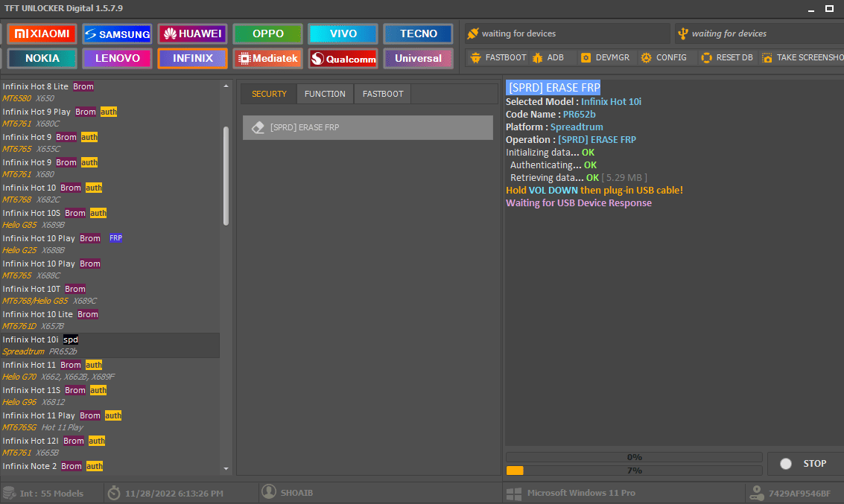Click Spreadtrum platform text in log
This screenshot has width=844, height=504.
coord(577,127)
